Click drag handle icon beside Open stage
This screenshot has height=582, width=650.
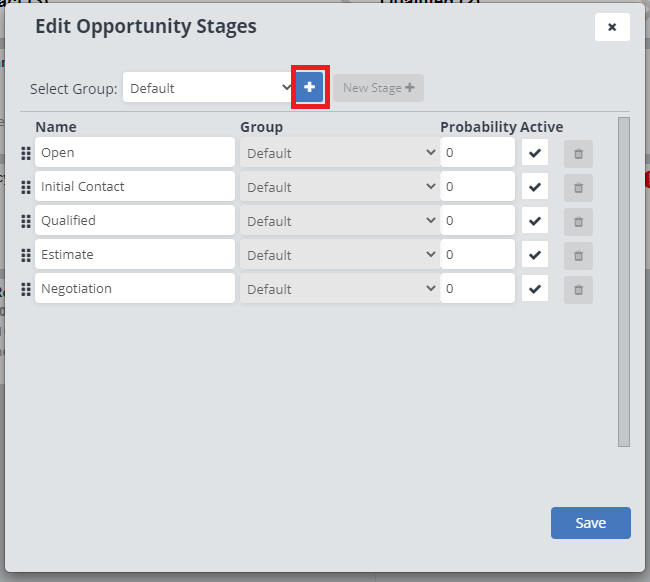(x=26, y=153)
